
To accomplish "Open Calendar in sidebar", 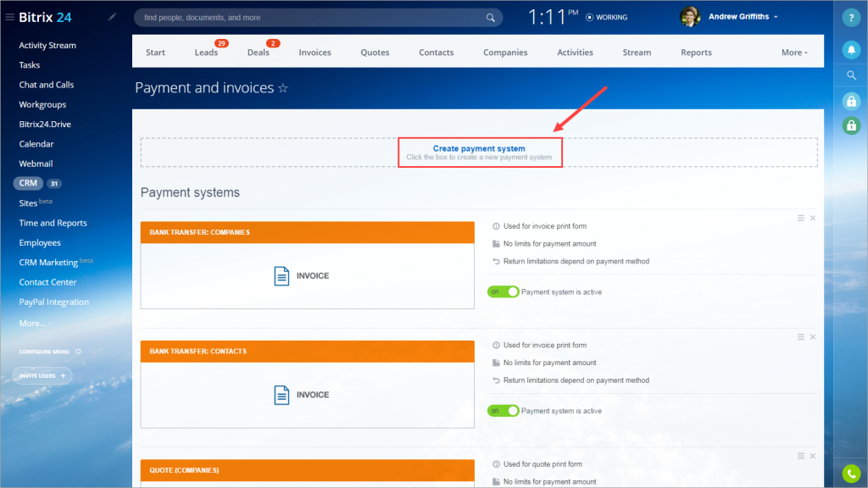I will pos(36,144).
